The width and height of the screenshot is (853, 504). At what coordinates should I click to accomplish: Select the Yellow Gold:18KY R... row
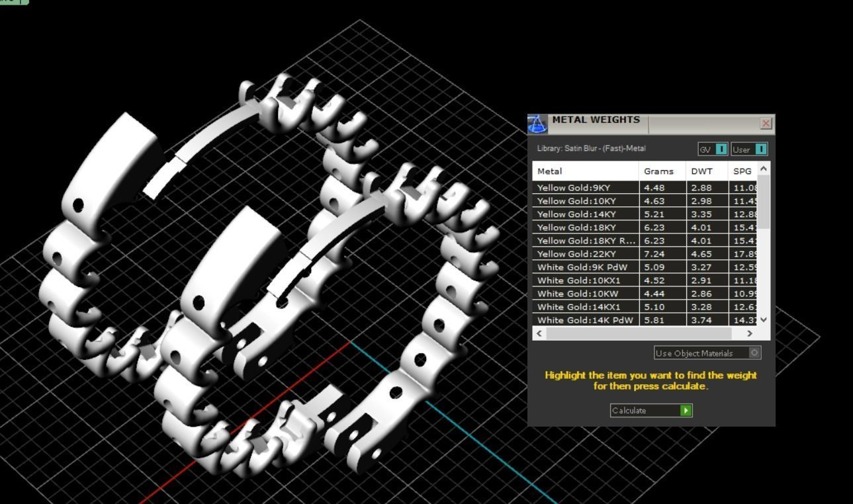coord(645,241)
